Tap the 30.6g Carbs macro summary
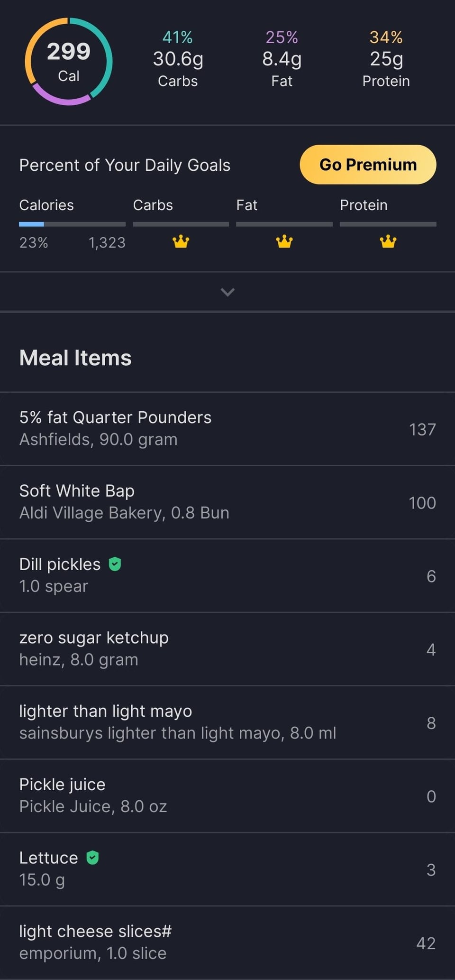Screen dimensions: 455x980 point(178,60)
